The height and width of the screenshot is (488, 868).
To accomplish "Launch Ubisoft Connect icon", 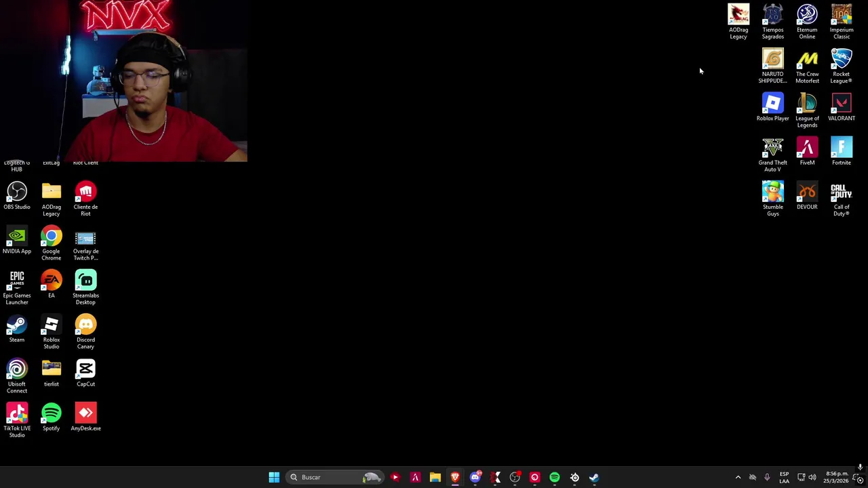I will [17, 375].
